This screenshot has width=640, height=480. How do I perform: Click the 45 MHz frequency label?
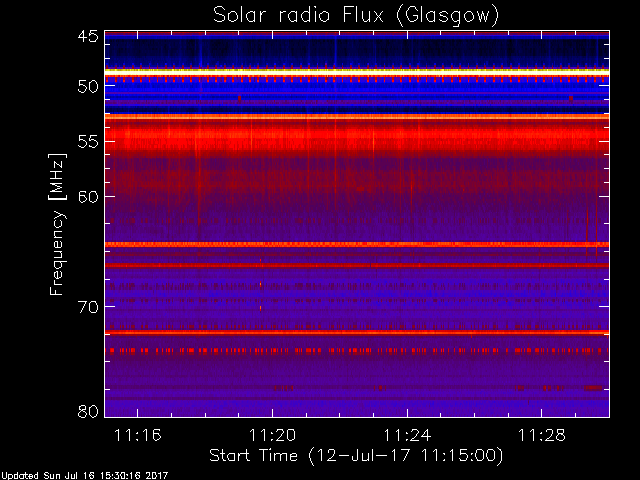88,36
